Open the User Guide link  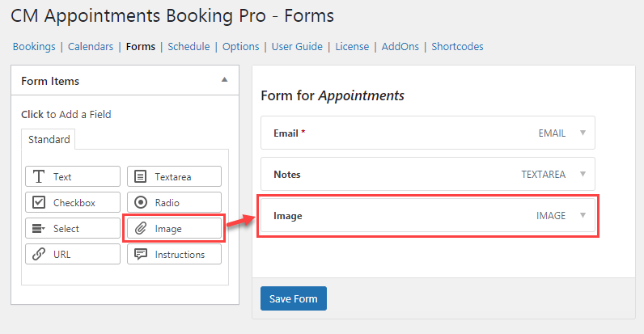297,47
